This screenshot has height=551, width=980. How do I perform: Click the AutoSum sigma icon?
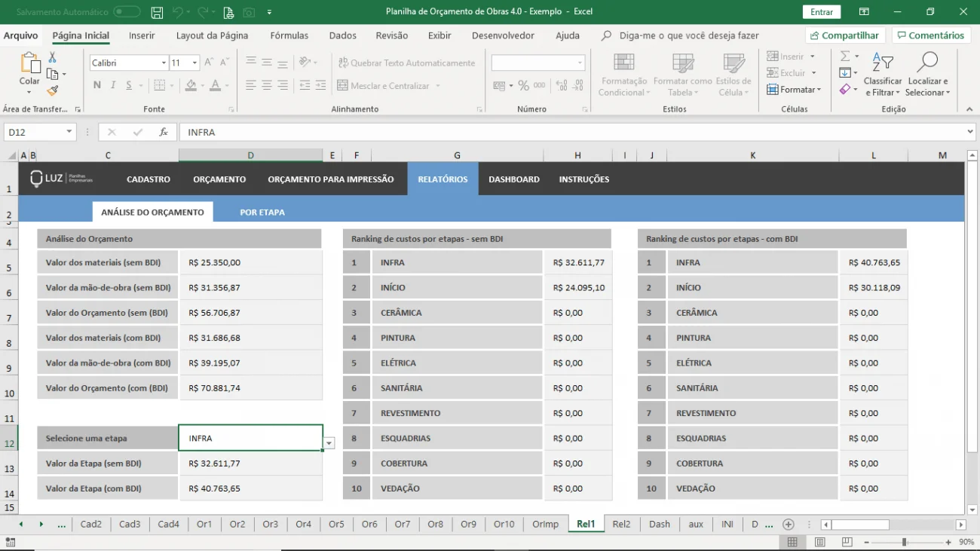(845, 57)
